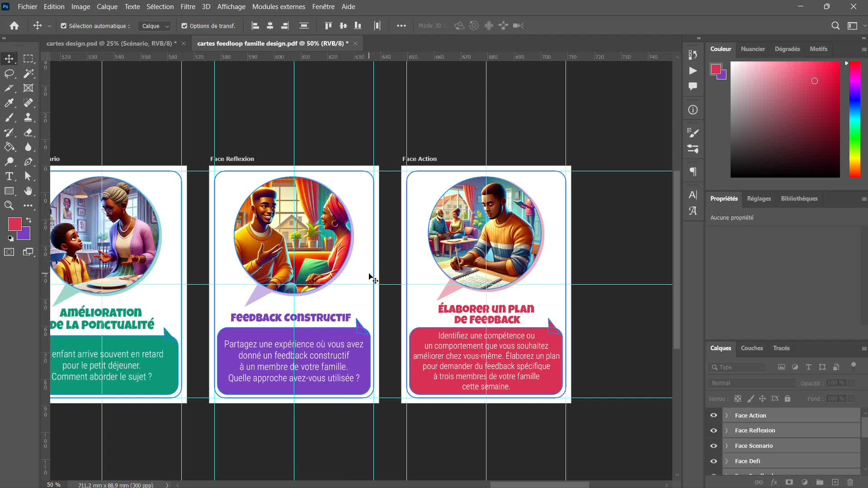Click the layer Type filter search field
This screenshot has width=868, height=488.
(737, 367)
